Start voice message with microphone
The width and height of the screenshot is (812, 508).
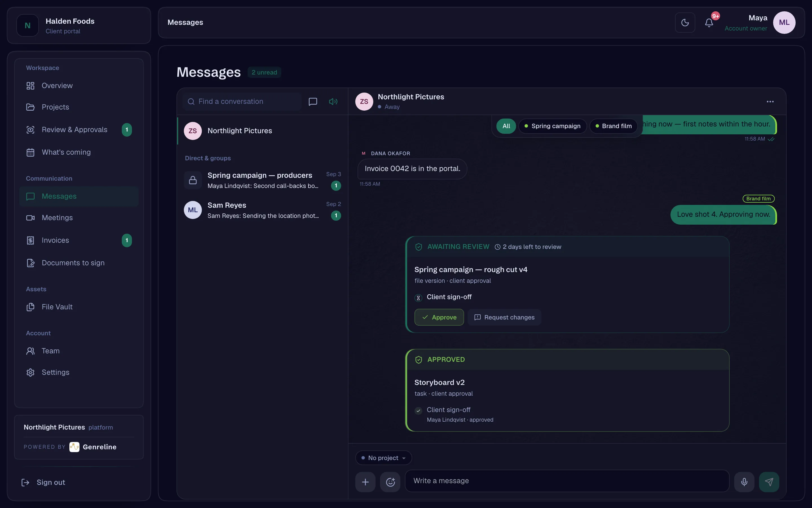pyautogui.click(x=744, y=482)
